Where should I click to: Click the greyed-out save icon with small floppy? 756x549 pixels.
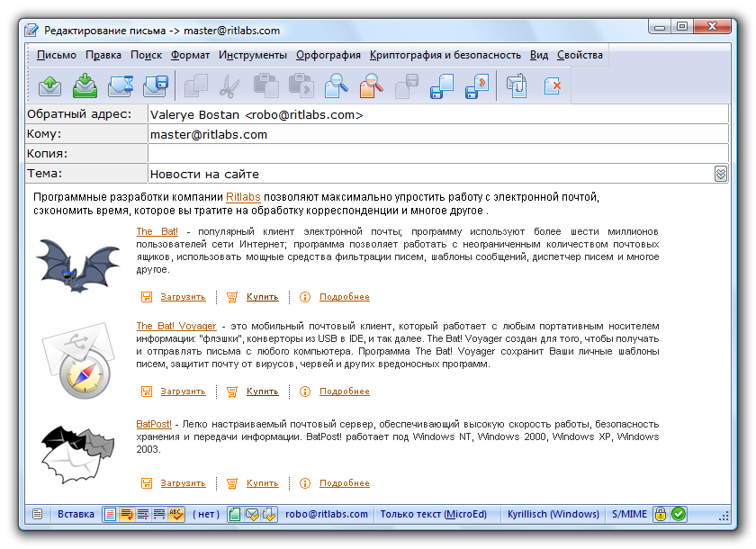point(407,86)
